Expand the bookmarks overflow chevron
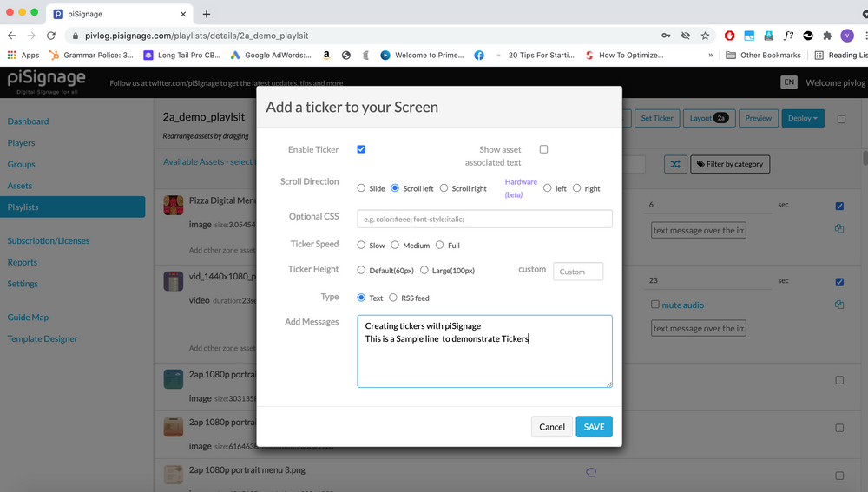 711,55
